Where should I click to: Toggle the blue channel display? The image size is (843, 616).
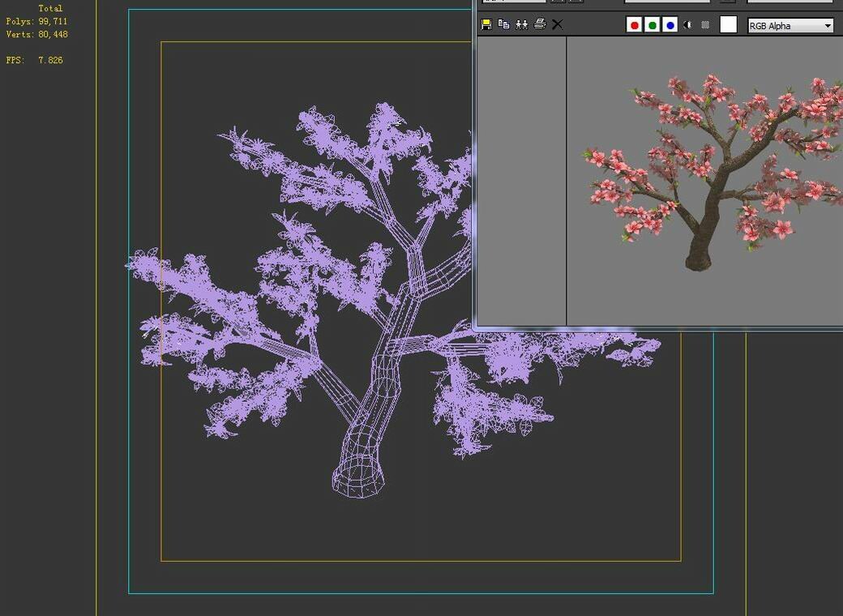[670, 25]
